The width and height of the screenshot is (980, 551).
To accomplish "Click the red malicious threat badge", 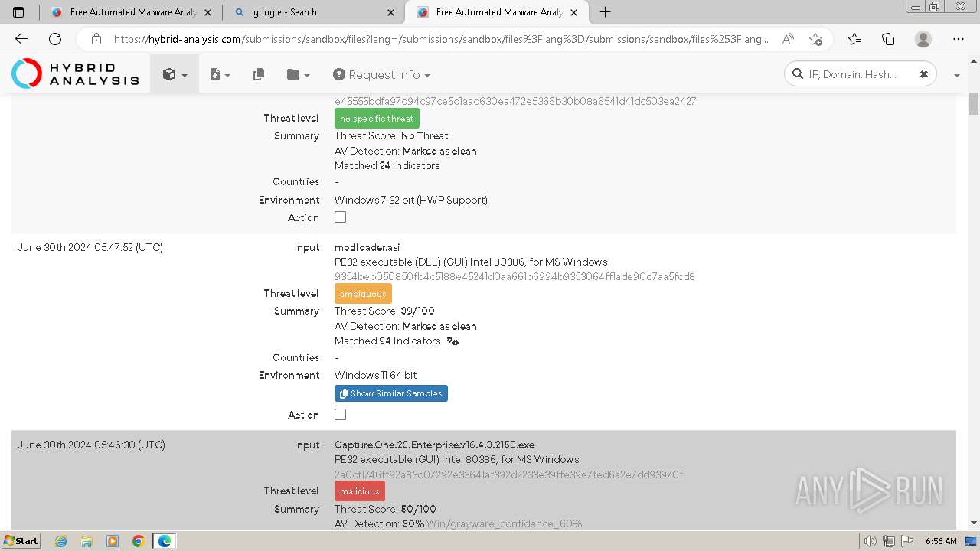I will point(360,491).
